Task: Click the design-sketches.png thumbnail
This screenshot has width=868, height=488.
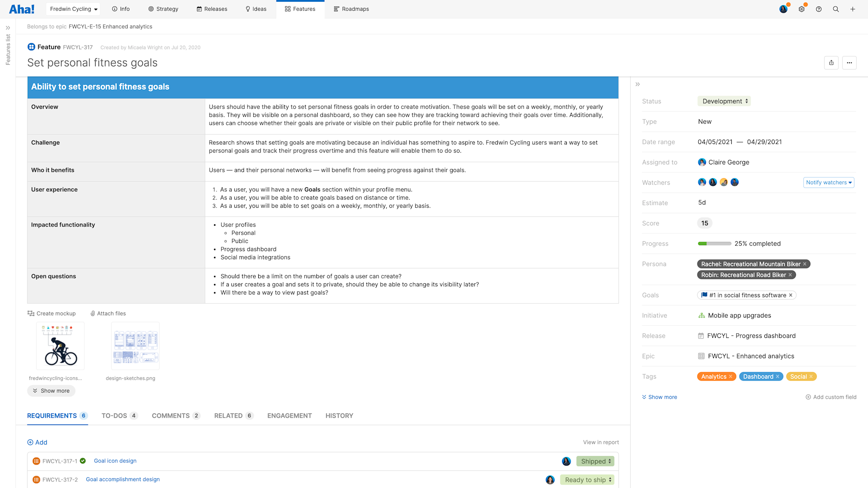Action: [135, 346]
